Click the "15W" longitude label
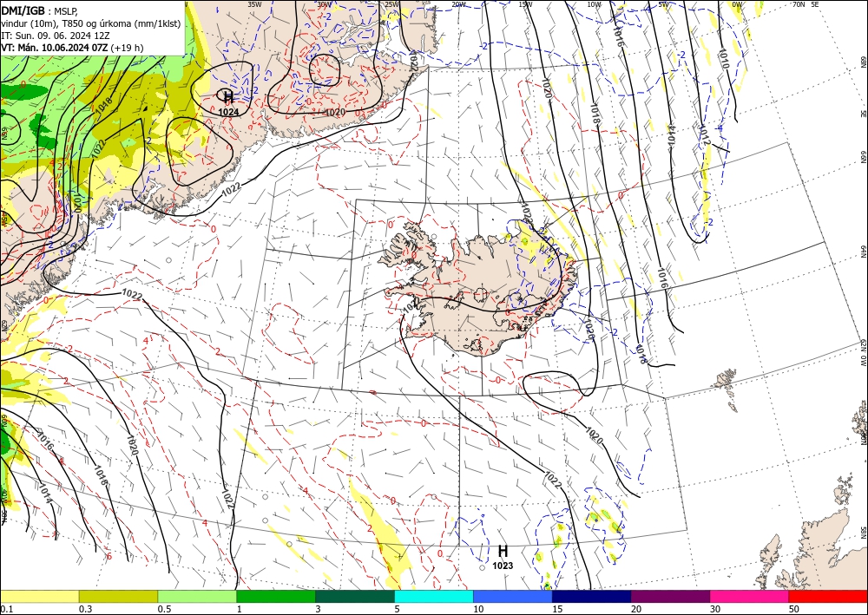The height and width of the screenshot is (615, 868). click(526, 4)
